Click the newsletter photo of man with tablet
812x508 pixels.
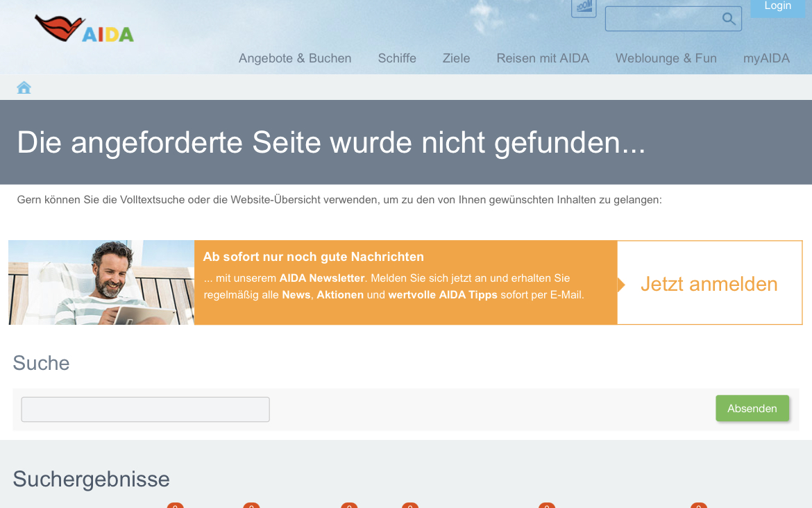pos(101,282)
